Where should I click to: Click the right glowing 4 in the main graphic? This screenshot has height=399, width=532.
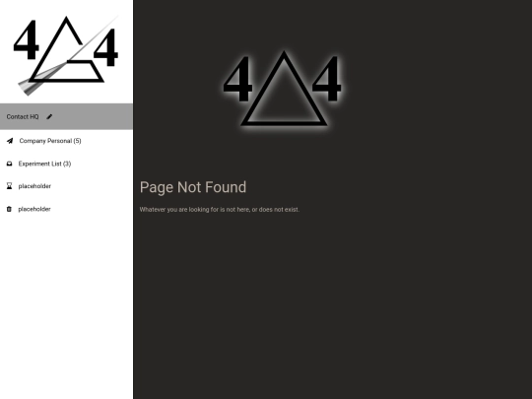pyautogui.click(x=326, y=79)
